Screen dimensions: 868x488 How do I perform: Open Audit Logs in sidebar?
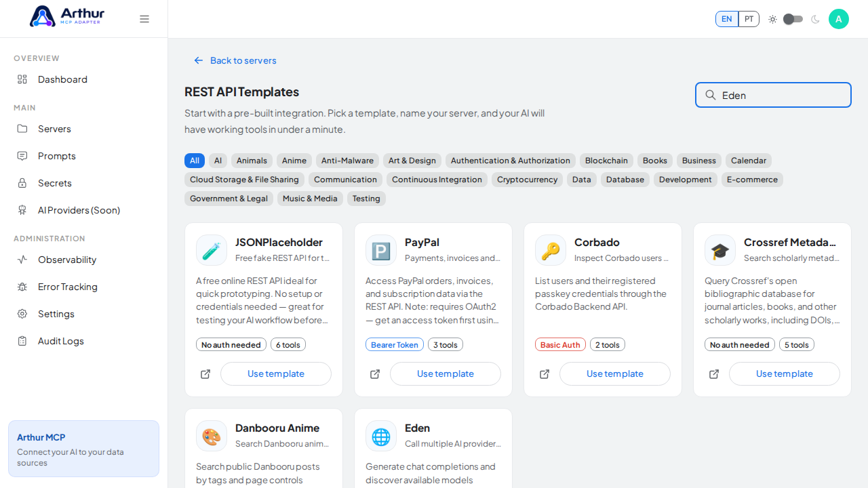84,341
